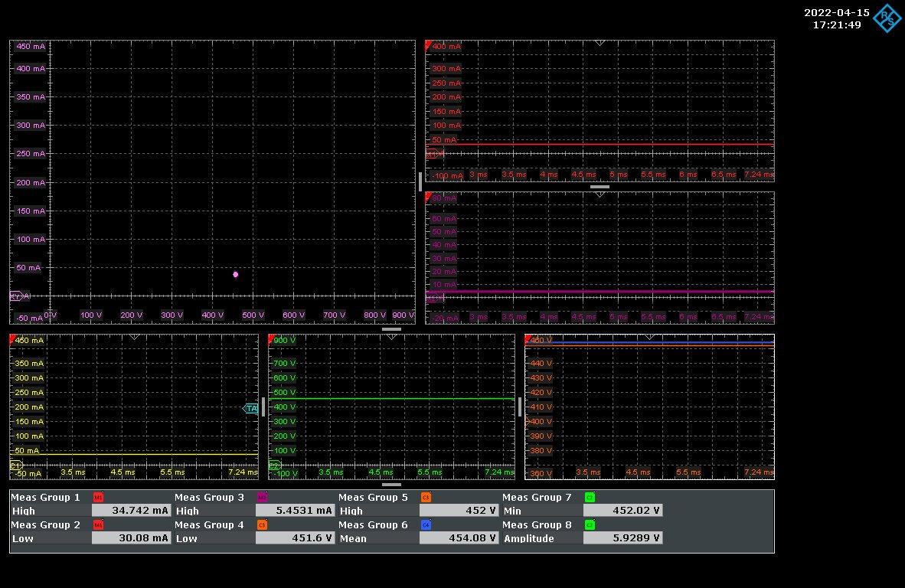Click the pink data point in XY diagram

pyautogui.click(x=235, y=274)
